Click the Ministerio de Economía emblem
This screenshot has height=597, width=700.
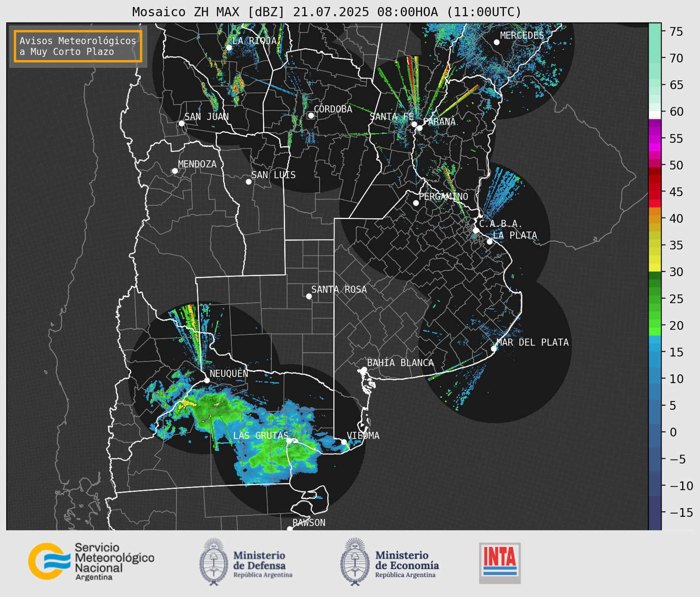[x=354, y=562]
